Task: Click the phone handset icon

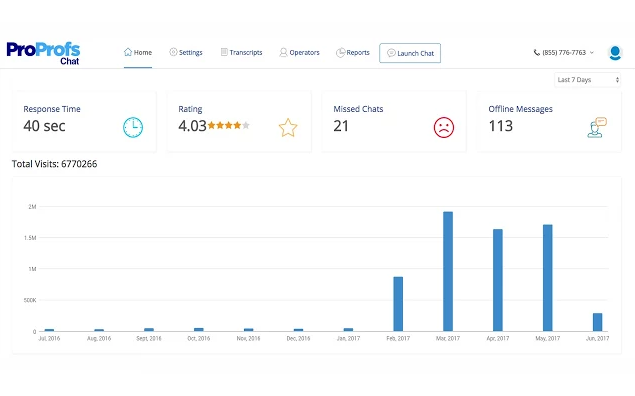Action: 537,53
